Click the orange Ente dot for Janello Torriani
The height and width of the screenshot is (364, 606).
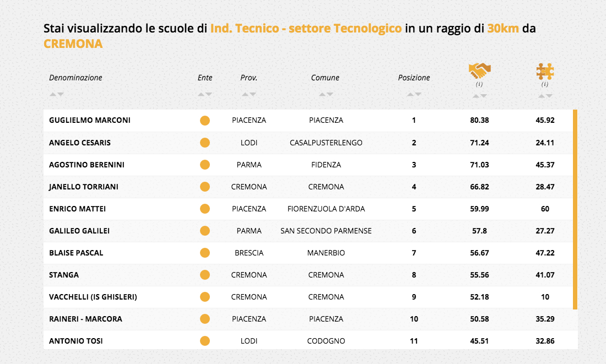tap(205, 187)
